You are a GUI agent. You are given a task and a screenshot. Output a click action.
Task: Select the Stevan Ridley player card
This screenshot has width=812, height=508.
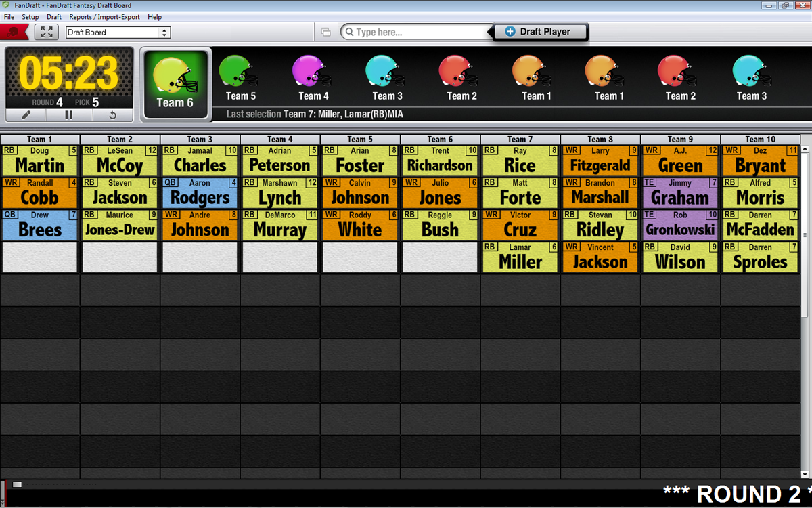(x=600, y=225)
